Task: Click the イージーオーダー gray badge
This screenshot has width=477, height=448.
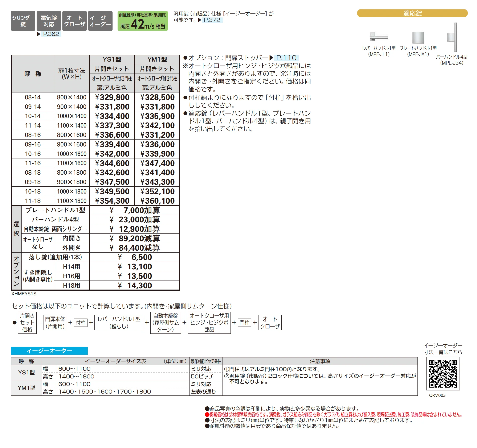Action: point(100,21)
